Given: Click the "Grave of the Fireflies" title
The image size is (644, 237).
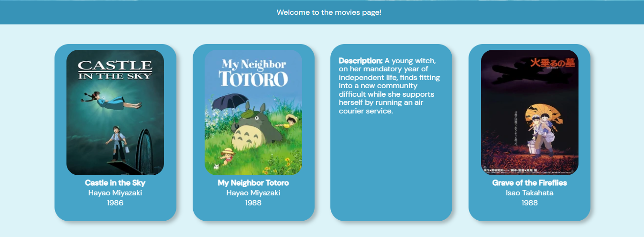Looking at the screenshot, I should click(529, 183).
